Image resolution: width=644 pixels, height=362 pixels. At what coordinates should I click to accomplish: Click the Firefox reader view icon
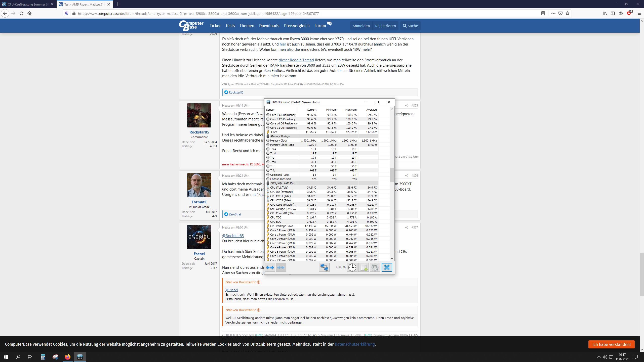coord(543,14)
